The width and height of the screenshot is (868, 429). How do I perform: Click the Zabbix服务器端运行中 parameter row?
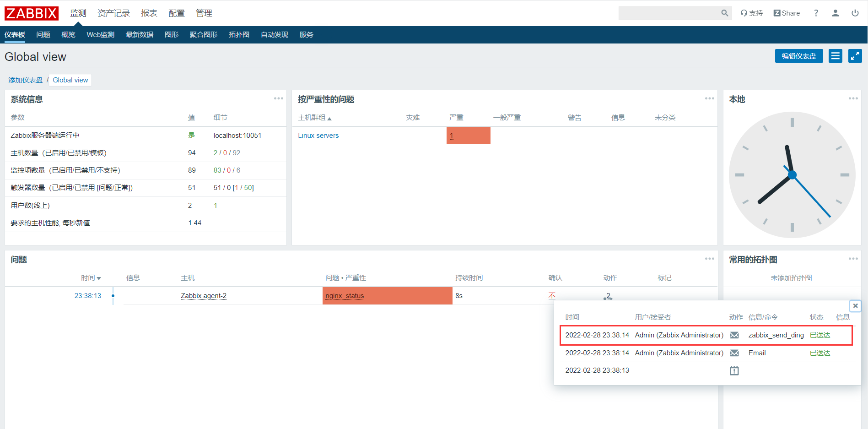click(146, 136)
